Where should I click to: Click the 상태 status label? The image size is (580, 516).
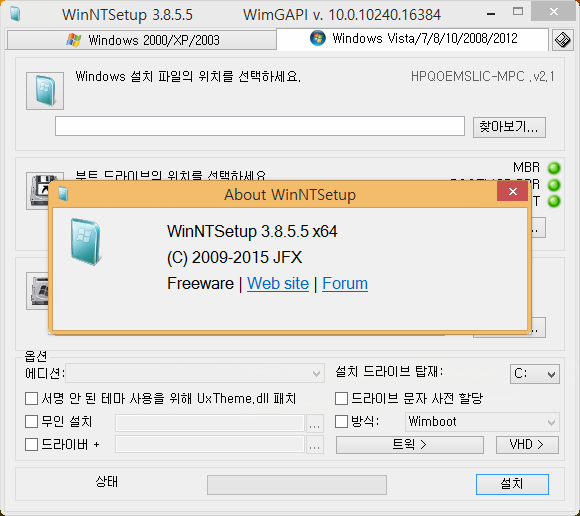tap(107, 482)
